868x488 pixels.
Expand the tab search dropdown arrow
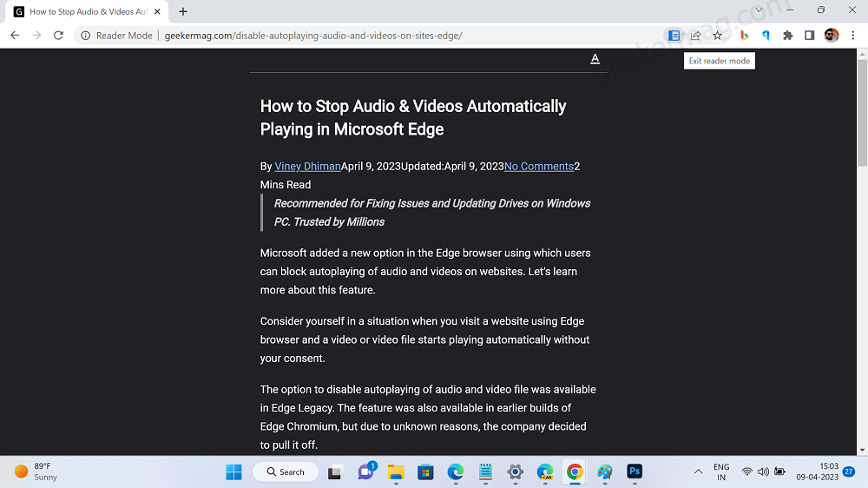[x=759, y=10]
